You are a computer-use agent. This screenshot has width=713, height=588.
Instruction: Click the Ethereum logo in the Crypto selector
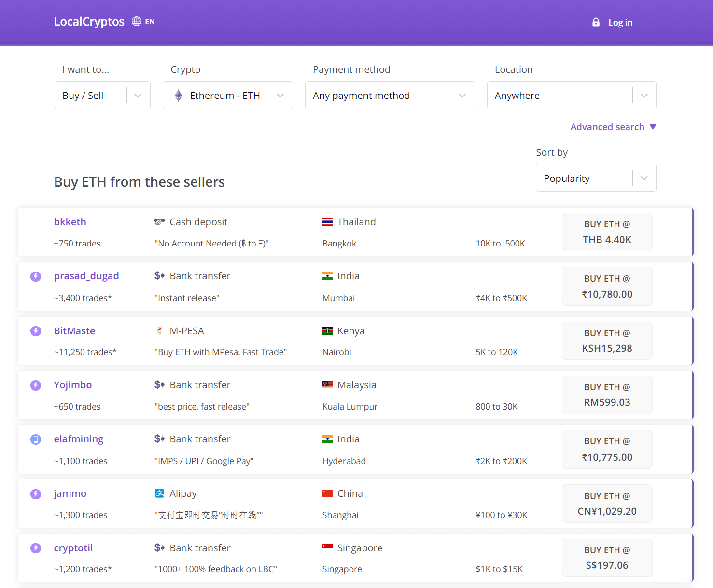[179, 95]
